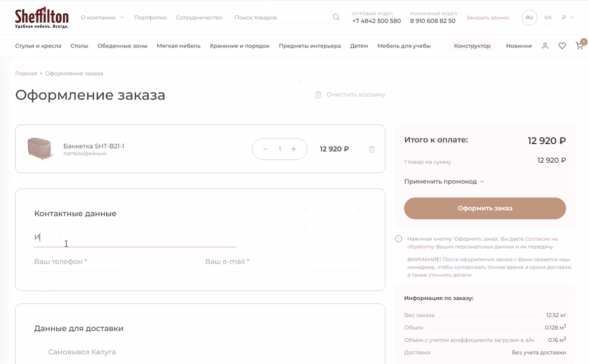Expand the О компании dropdown
The height and width of the screenshot is (364, 589).
tap(102, 17)
